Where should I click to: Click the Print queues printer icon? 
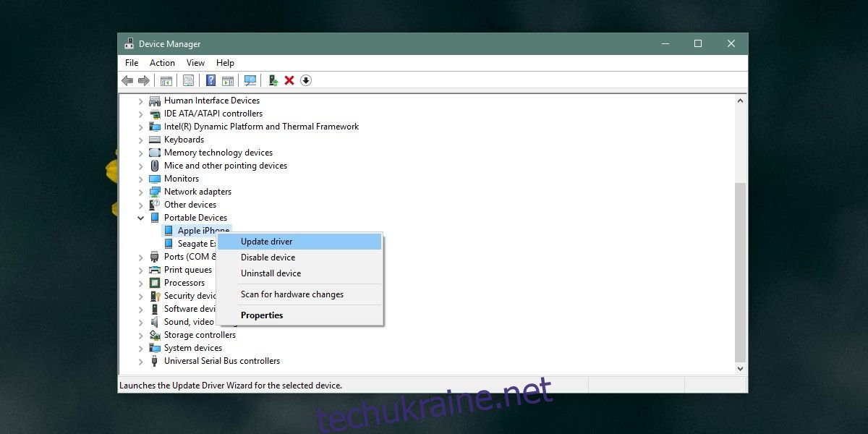[x=155, y=270]
